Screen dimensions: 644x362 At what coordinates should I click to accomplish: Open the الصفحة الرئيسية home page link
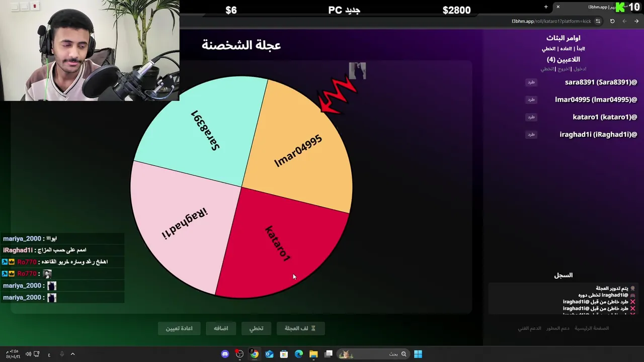pos(592,328)
